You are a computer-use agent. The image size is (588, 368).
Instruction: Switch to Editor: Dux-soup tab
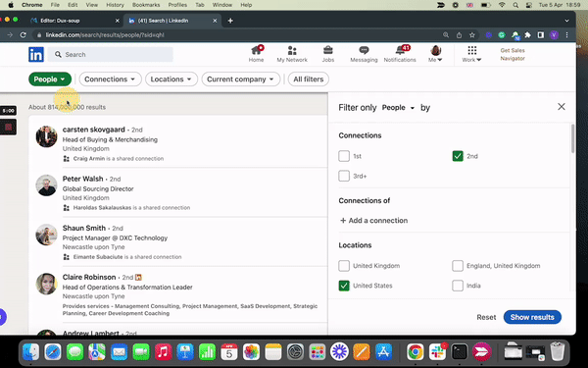pyautogui.click(x=74, y=21)
